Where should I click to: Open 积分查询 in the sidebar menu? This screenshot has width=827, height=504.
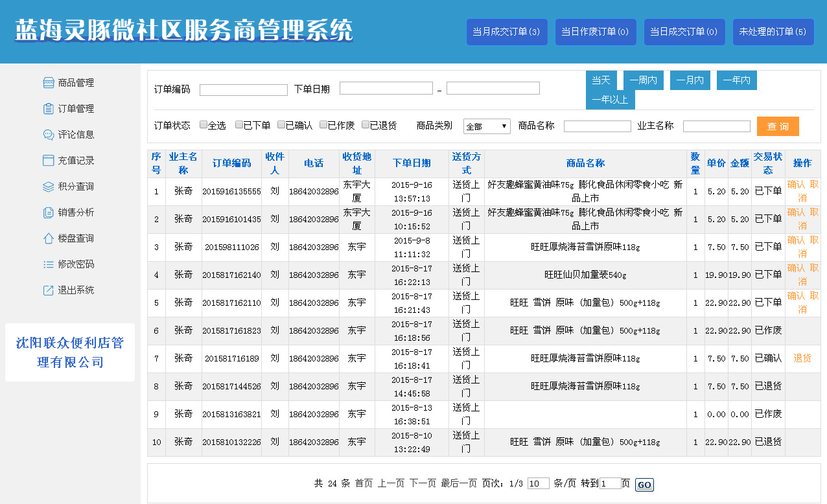click(x=76, y=187)
